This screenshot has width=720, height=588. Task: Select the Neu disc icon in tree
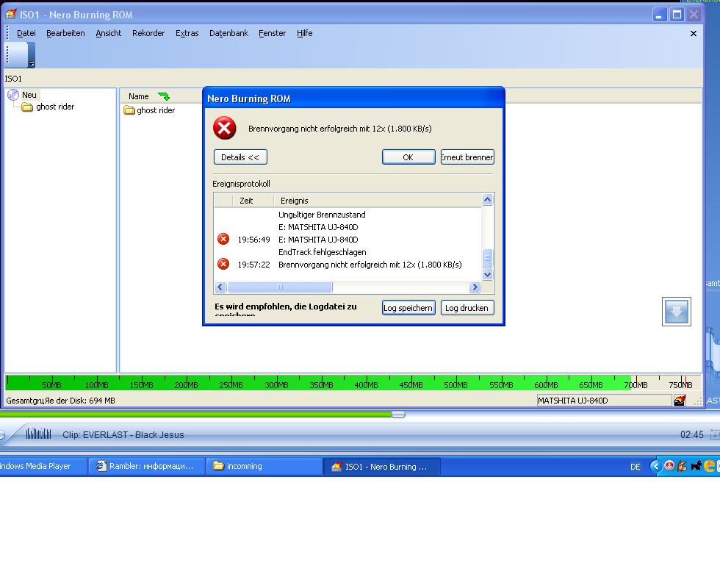(13, 95)
